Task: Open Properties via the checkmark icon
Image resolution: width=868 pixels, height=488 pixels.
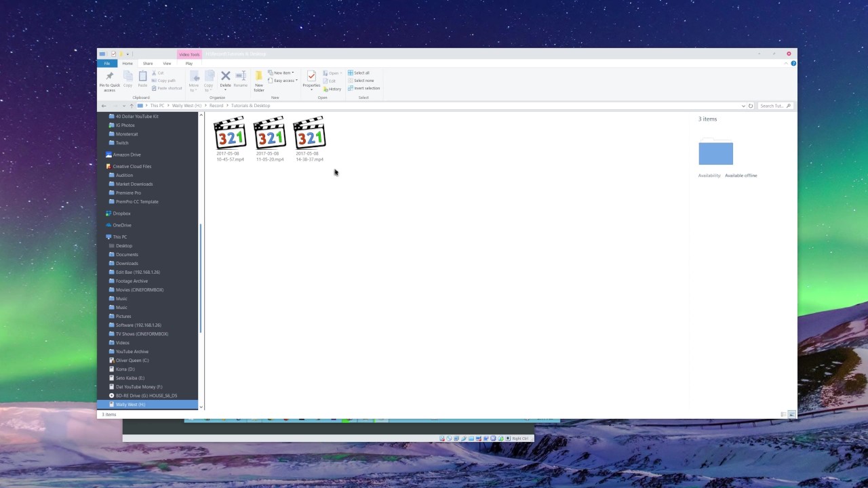Action: click(311, 79)
